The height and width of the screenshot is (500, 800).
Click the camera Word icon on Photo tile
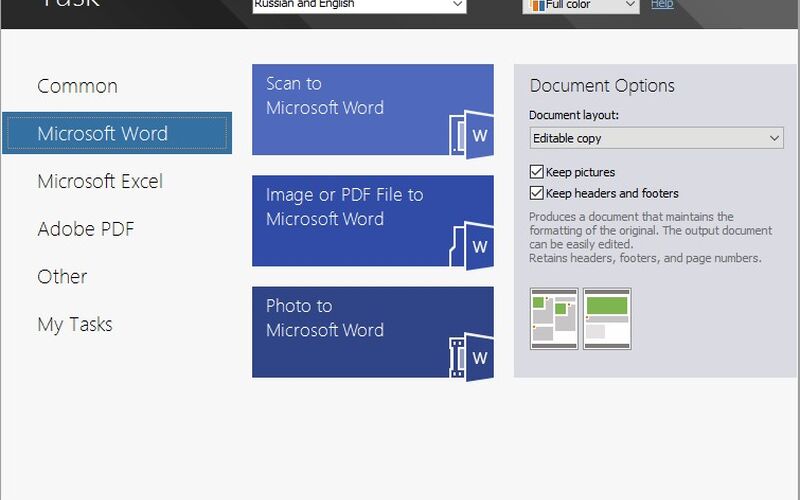(471, 357)
